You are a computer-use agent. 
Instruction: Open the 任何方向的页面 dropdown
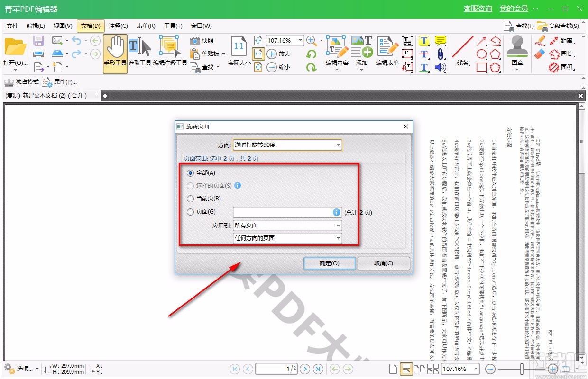(287, 238)
